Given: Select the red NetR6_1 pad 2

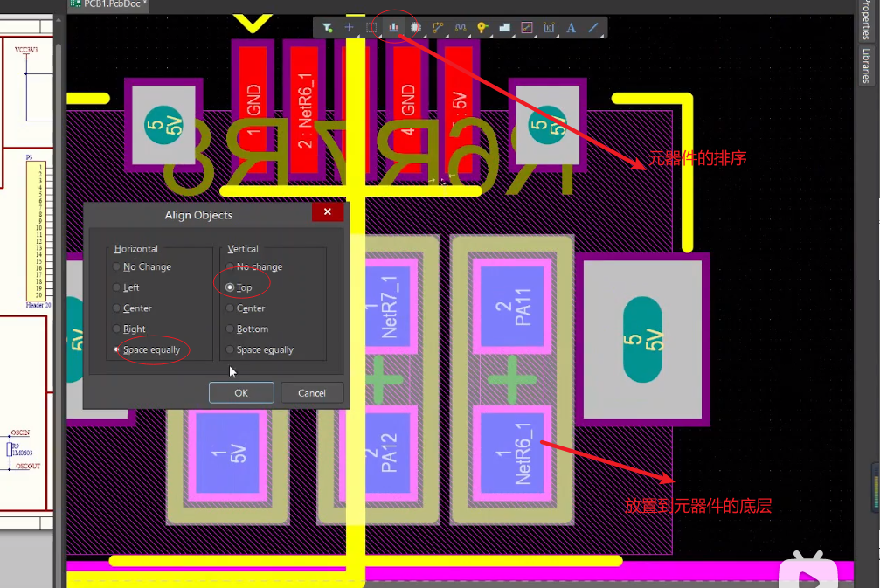Looking at the screenshot, I should click(x=305, y=109).
